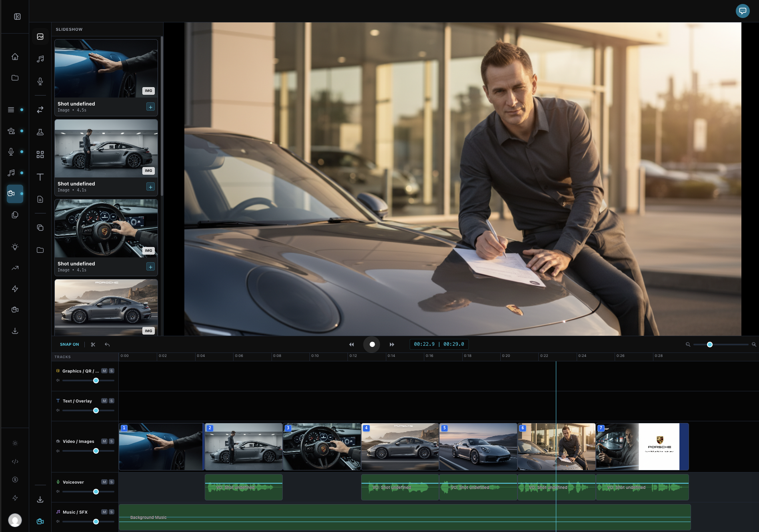Viewport: 759px width, 532px height.
Task: Select the music note icon in the tool column
Action: (40, 59)
